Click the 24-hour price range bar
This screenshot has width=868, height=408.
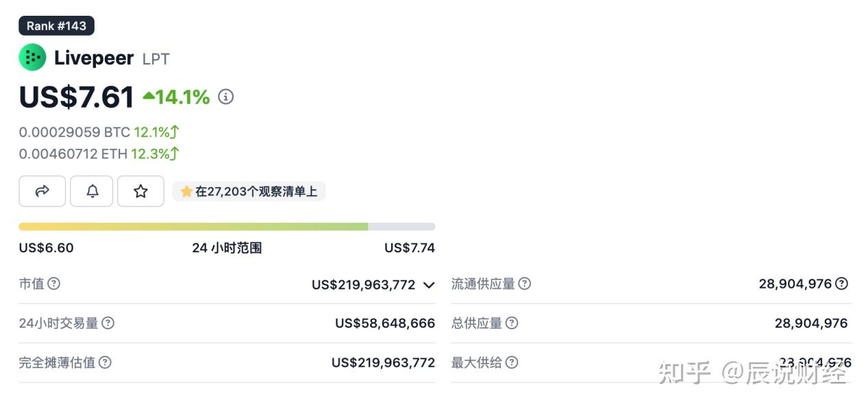coord(226,226)
